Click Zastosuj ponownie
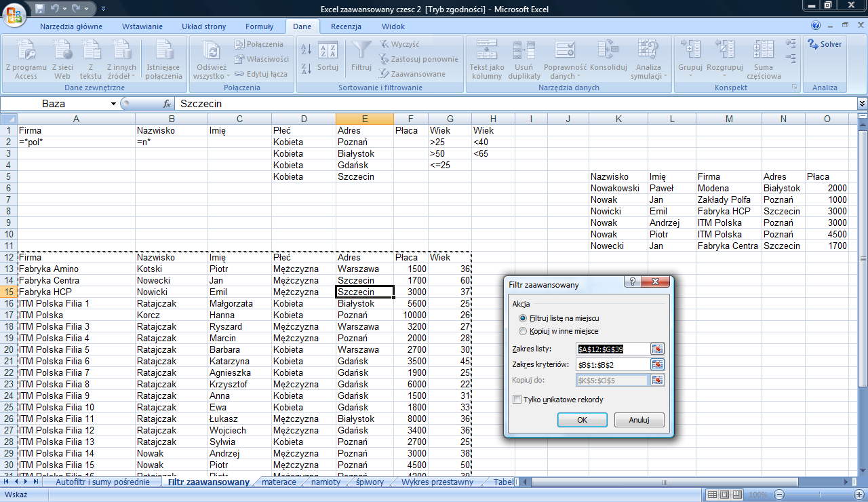This screenshot has height=502, width=868. (x=418, y=59)
